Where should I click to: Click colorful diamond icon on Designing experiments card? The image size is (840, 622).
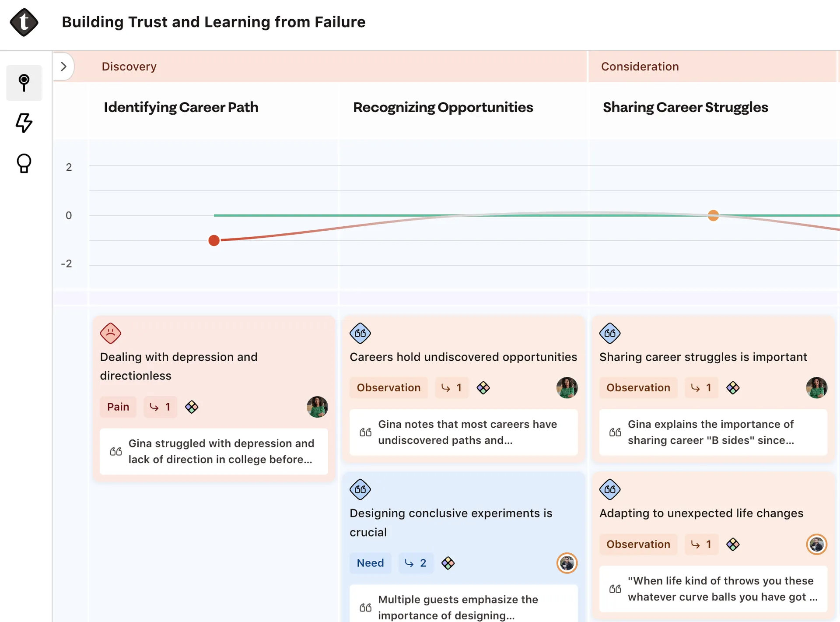pos(448,563)
